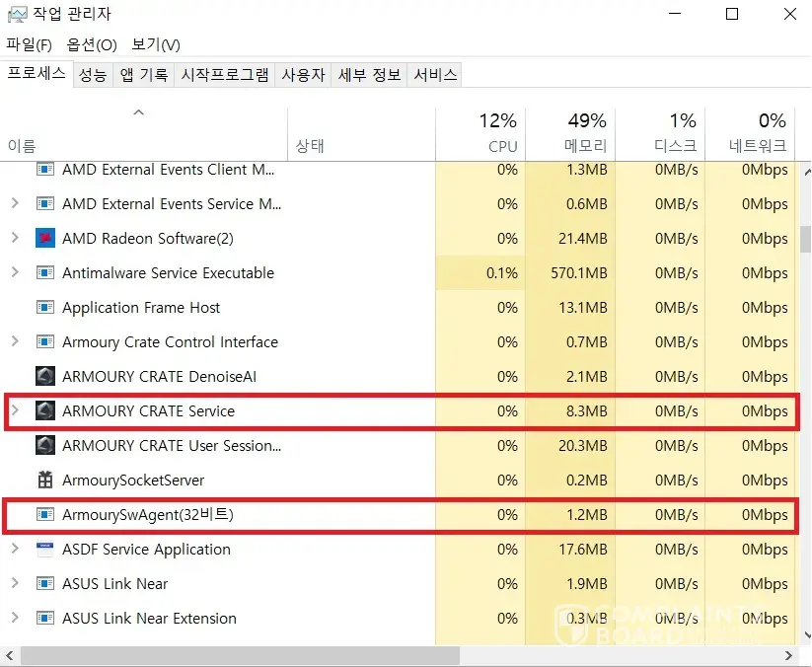Click the Antimalware Service Executable icon
812x667 pixels.
click(44, 273)
